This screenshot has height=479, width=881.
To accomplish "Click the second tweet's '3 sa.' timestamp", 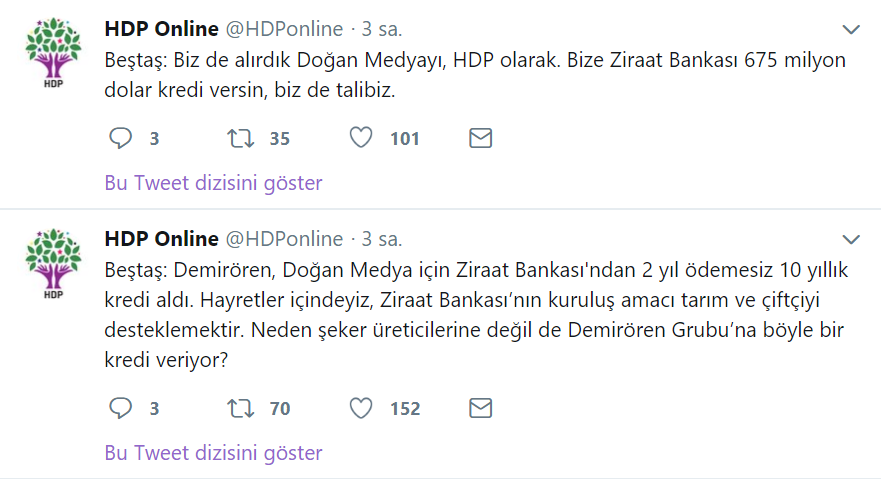I will coord(382,239).
